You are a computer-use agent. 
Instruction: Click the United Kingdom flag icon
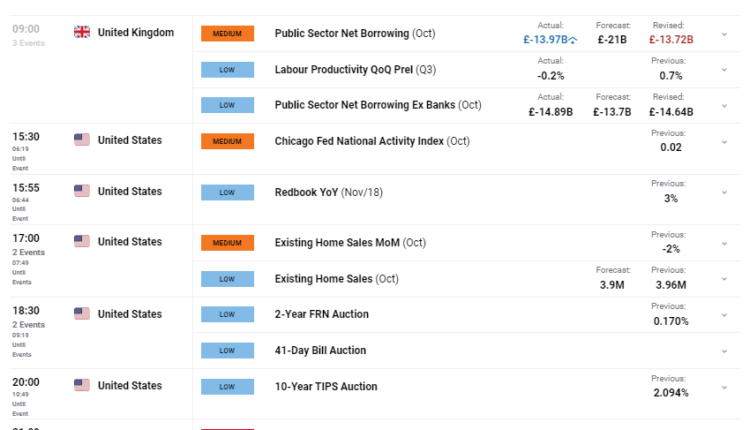pyautogui.click(x=82, y=32)
